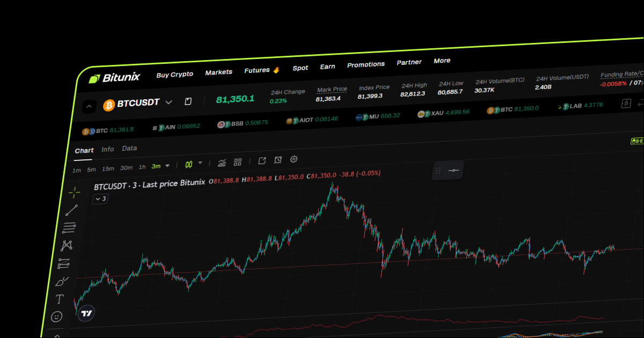Viewport: 644px width, 338px height.
Task: Click the Index Price value 81,399.3
Action: pyautogui.click(x=370, y=96)
